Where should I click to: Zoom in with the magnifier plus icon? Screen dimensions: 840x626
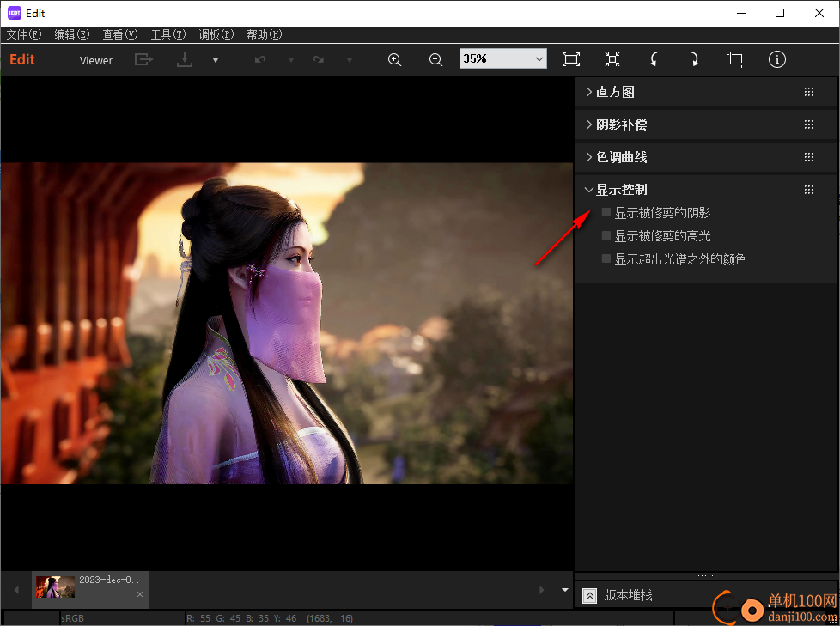pyautogui.click(x=395, y=59)
